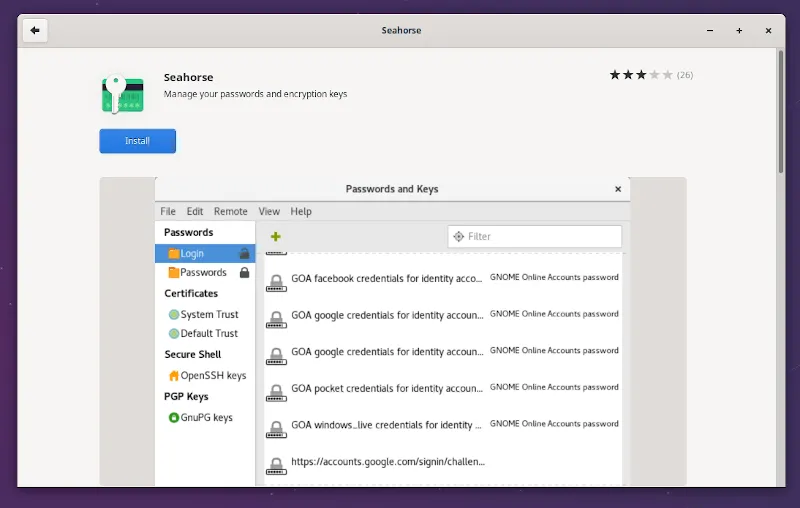Click the System Trust globe icon
This screenshot has width=800, height=508.
tap(173, 315)
